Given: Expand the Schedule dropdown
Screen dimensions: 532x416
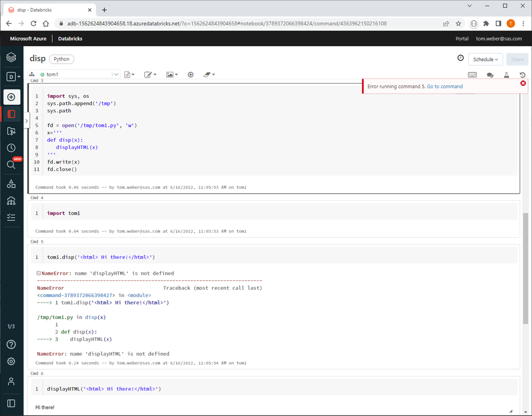Looking at the screenshot, I should 486,59.
